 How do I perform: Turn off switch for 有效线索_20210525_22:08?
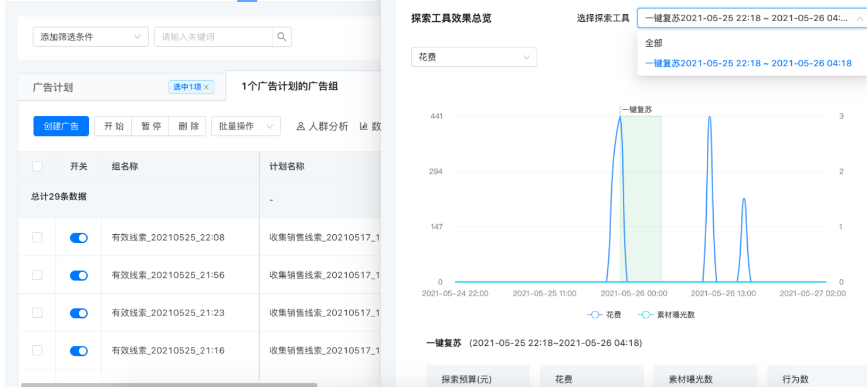[79, 238]
